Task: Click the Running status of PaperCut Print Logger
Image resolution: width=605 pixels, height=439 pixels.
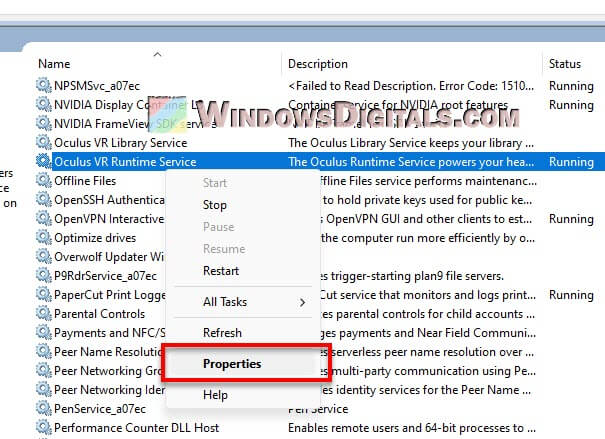Action: tap(571, 295)
